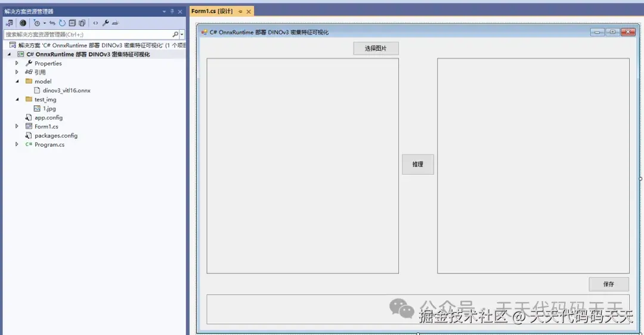
Task: Select the right picture box on the form
Action: point(533,166)
